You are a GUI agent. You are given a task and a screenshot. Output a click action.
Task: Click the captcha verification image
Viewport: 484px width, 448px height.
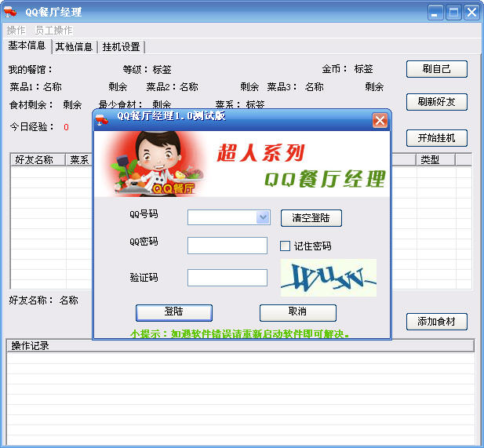[329, 278]
